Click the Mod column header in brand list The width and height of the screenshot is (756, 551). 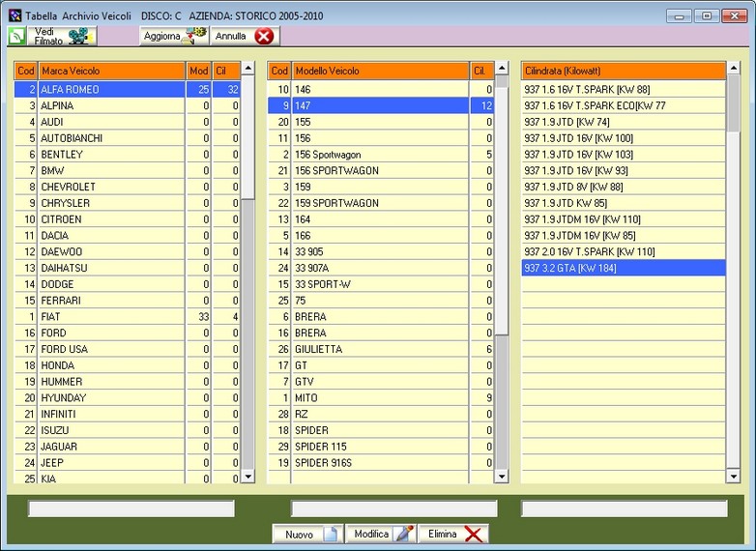pyautogui.click(x=198, y=71)
